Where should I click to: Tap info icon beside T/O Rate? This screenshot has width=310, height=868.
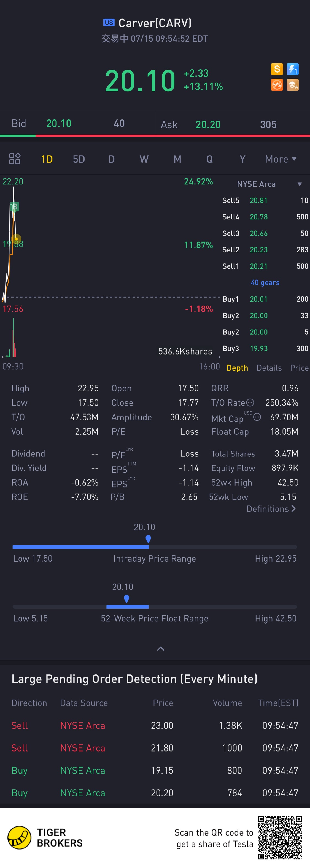250,402
